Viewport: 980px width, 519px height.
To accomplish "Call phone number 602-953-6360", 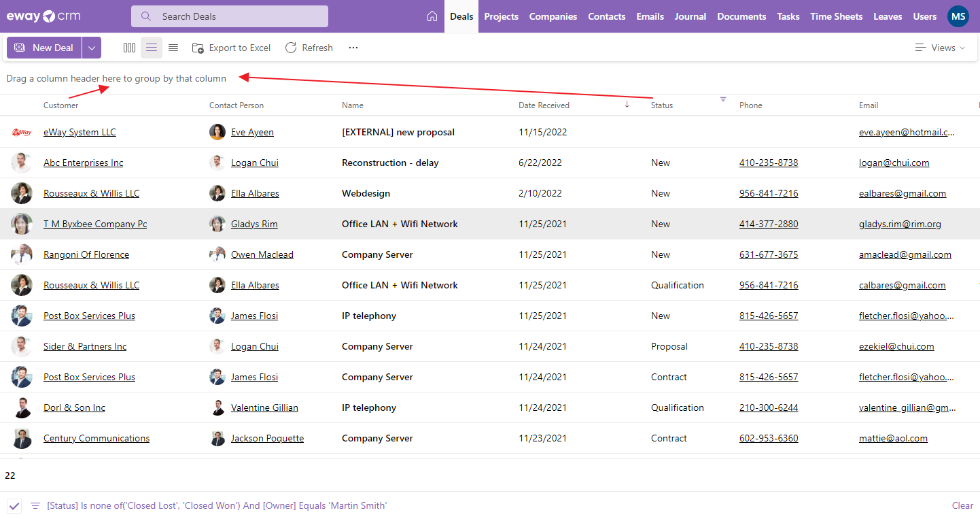I will click(769, 438).
